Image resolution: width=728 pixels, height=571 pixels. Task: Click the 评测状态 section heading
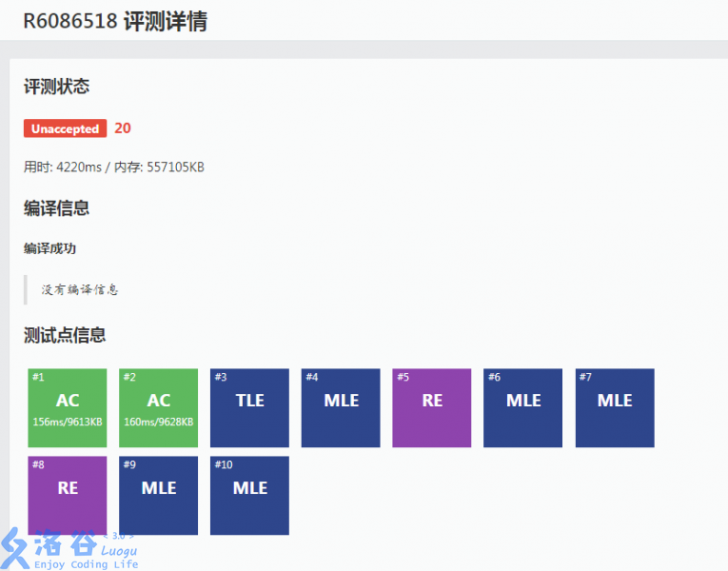56,87
